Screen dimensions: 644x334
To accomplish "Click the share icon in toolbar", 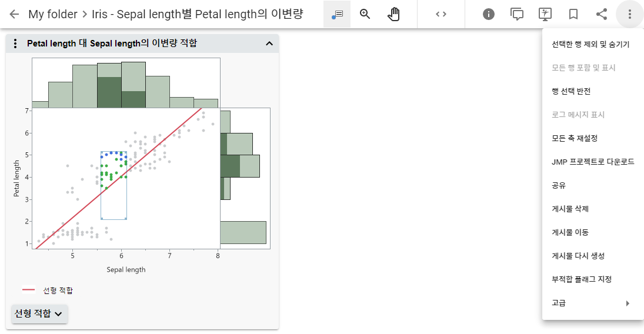I will (602, 14).
